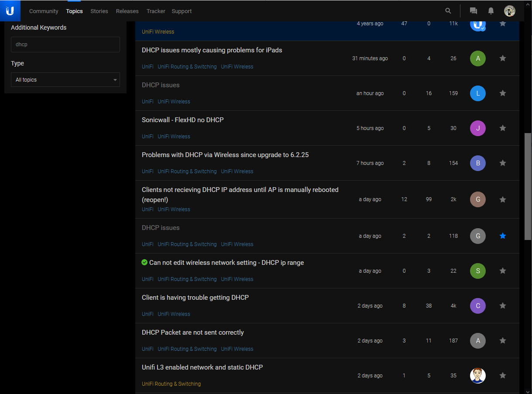
Task: Star the Problems with DHCP via Wireless topic
Action: (x=503, y=163)
